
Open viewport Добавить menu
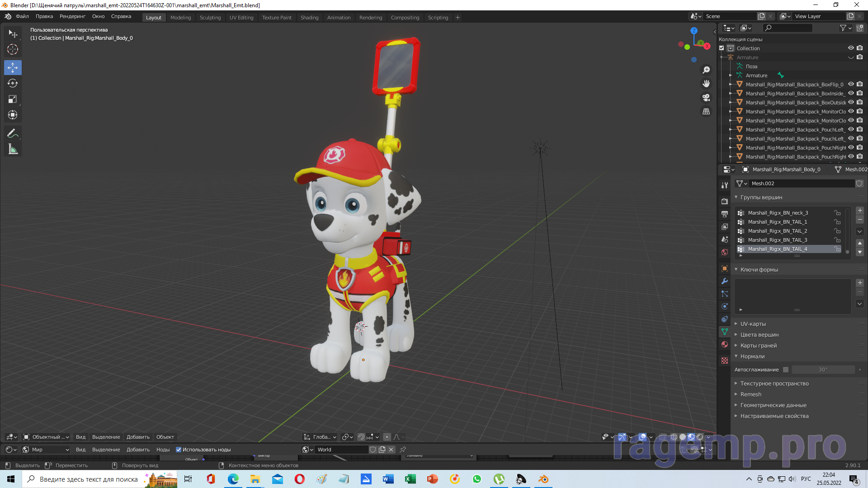click(x=138, y=437)
